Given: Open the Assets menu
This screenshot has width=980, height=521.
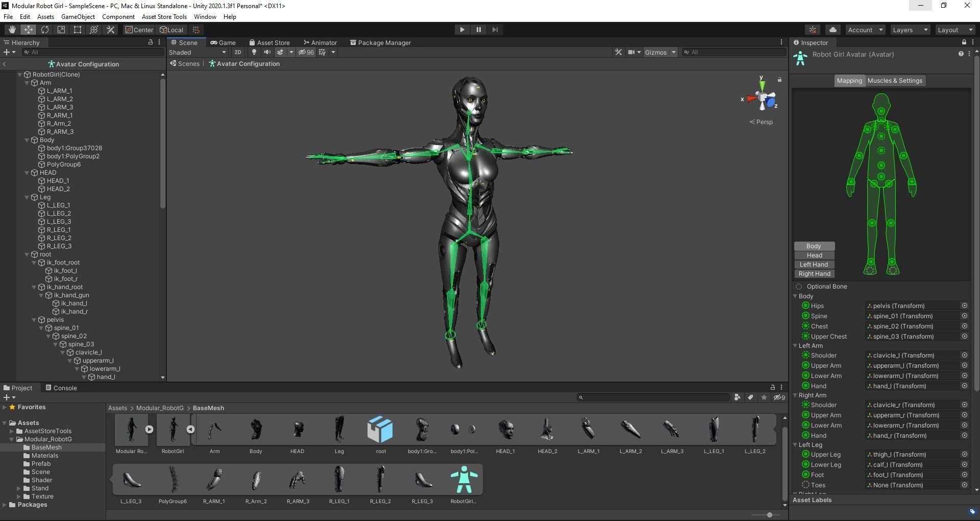Looking at the screenshot, I should point(45,16).
